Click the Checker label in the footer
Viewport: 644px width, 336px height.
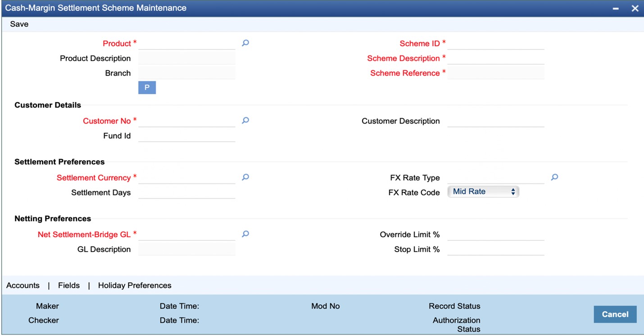[x=44, y=320]
